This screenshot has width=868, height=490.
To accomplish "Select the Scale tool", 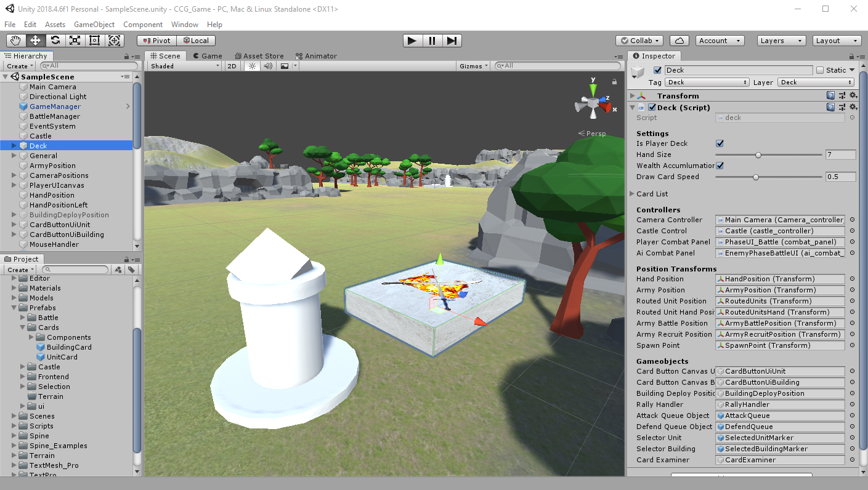I will [75, 41].
